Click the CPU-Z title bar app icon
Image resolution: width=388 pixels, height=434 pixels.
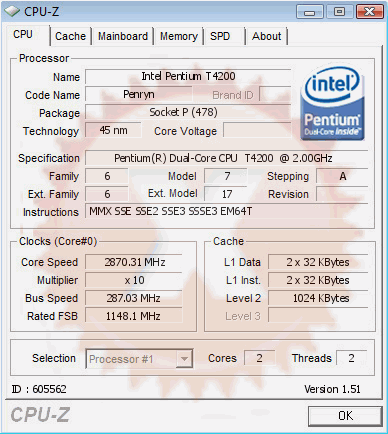(x=12, y=12)
